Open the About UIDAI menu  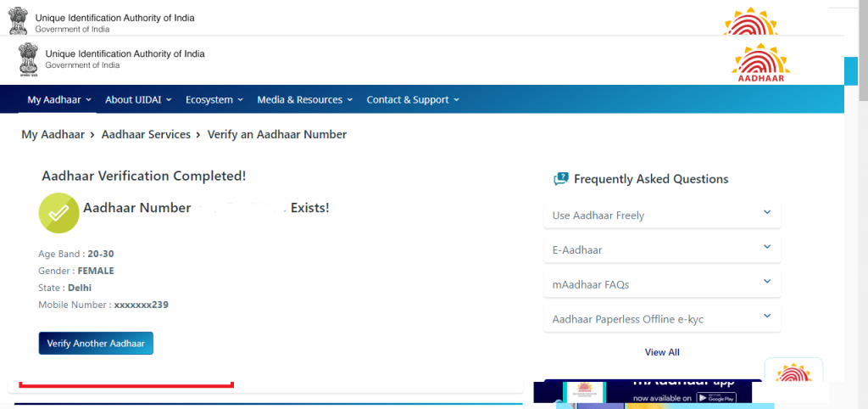pyautogui.click(x=138, y=100)
